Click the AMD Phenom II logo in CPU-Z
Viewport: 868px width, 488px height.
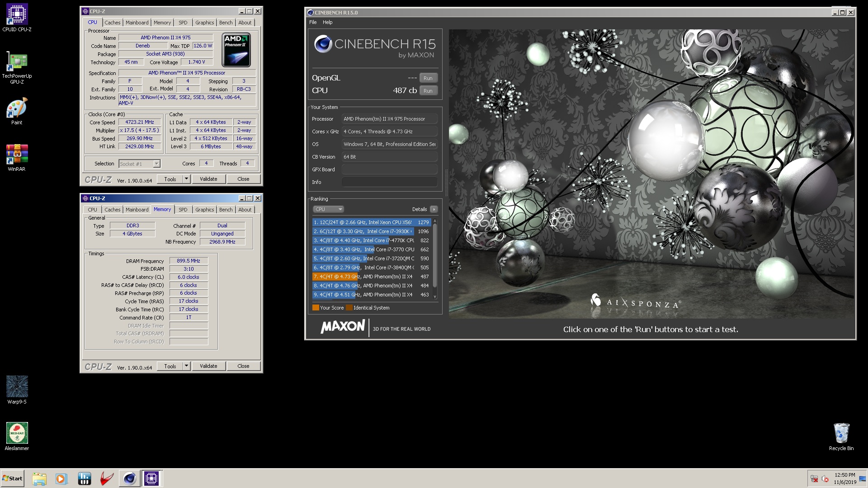tap(236, 51)
